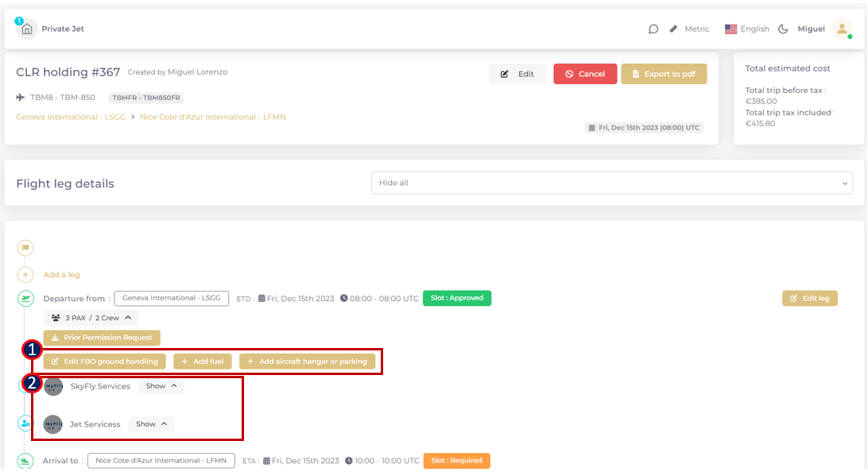Click the home icon in the header
The width and height of the screenshot is (868, 472).
point(27,29)
